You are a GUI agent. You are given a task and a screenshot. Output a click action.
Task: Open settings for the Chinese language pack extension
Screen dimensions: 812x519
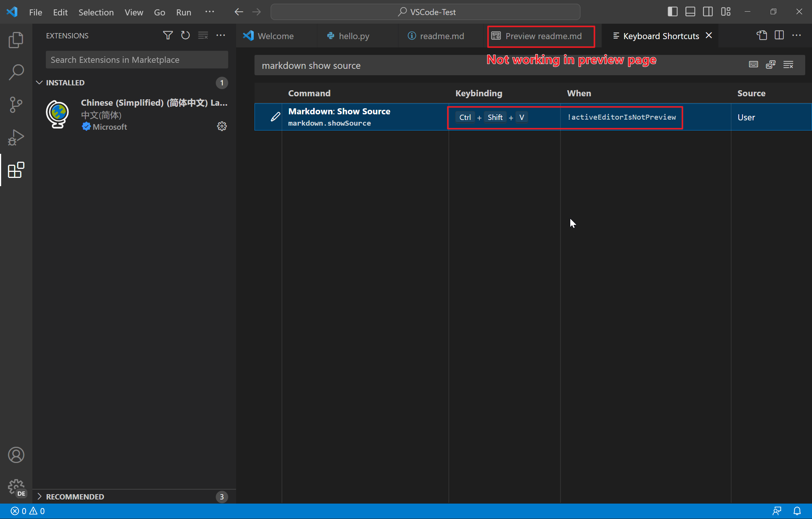[222, 126]
